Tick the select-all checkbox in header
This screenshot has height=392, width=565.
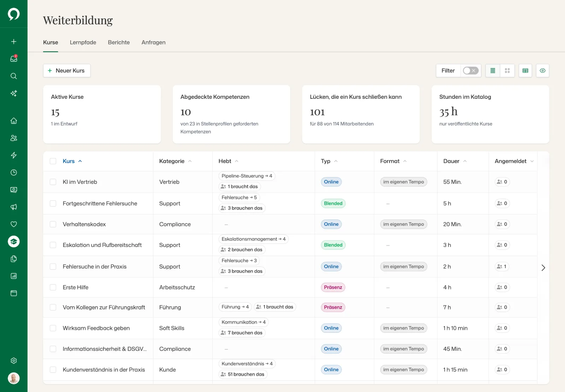click(x=53, y=161)
